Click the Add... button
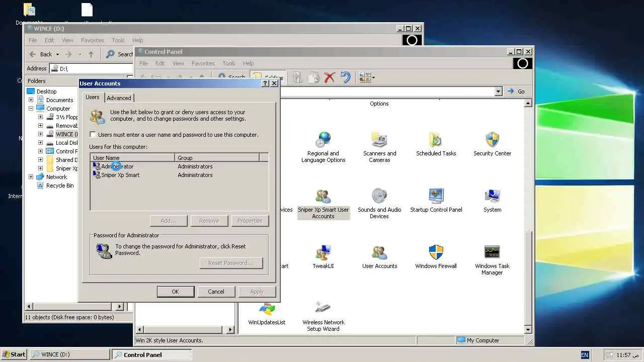 click(x=169, y=221)
